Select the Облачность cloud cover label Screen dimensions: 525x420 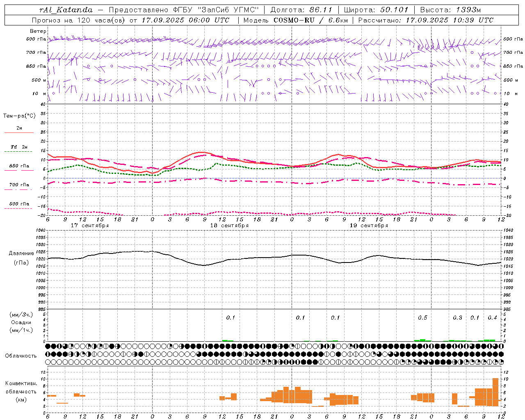[21, 356]
